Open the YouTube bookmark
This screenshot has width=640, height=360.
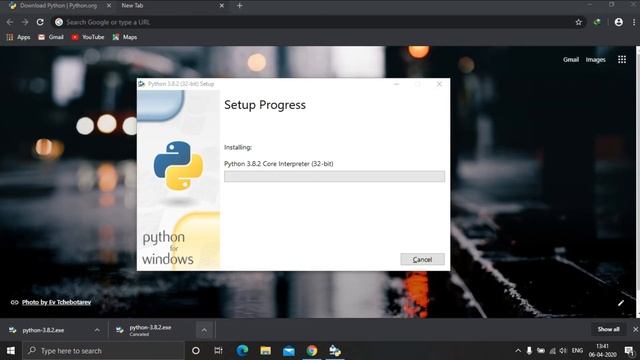[x=88, y=37]
